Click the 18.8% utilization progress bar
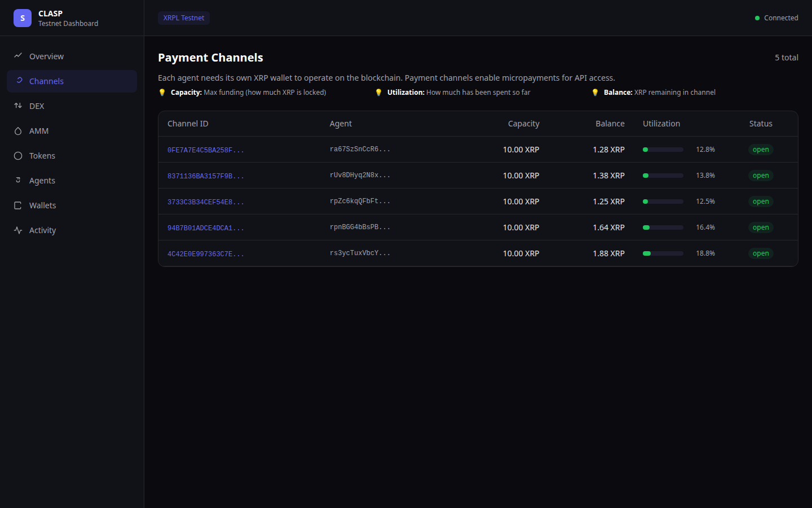This screenshot has width=812, height=508. coord(662,253)
